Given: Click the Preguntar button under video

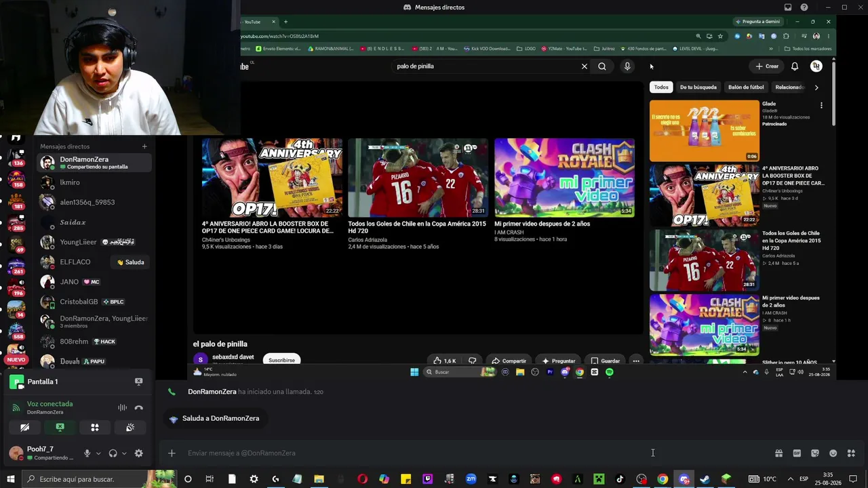Looking at the screenshot, I should (x=559, y=361).
